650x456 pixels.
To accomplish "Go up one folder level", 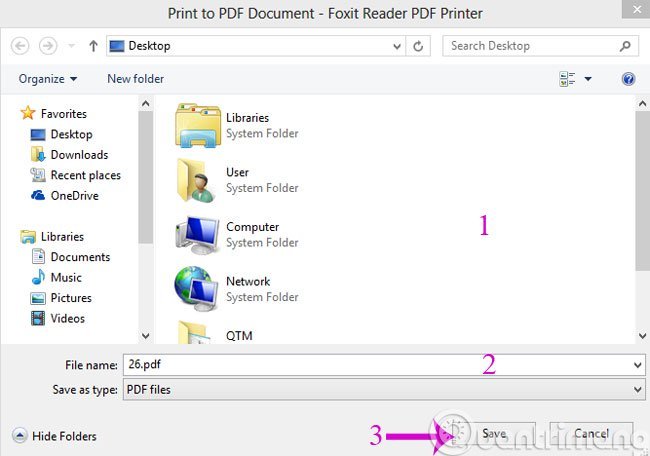I will (93, 46).
